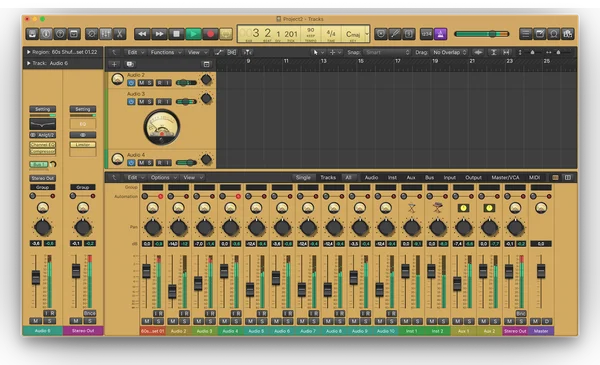Click the Stop transport button
600x365 pixels.
coord(176,34)
